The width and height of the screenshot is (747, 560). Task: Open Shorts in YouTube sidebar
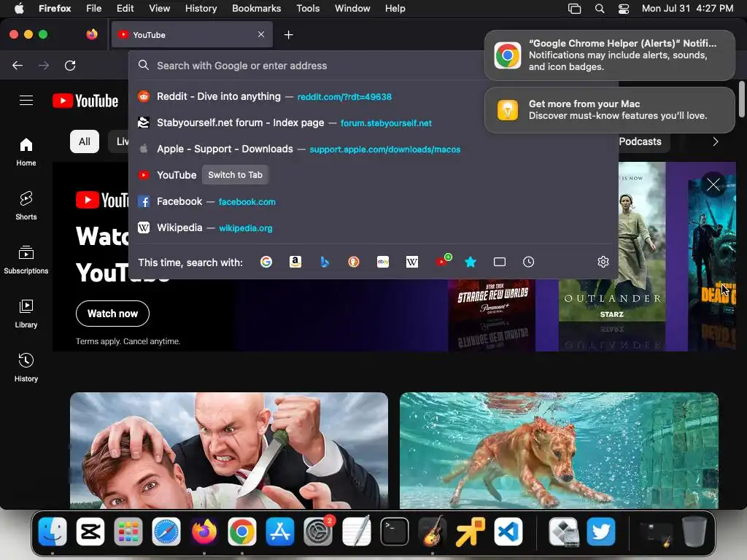[26, 206]
